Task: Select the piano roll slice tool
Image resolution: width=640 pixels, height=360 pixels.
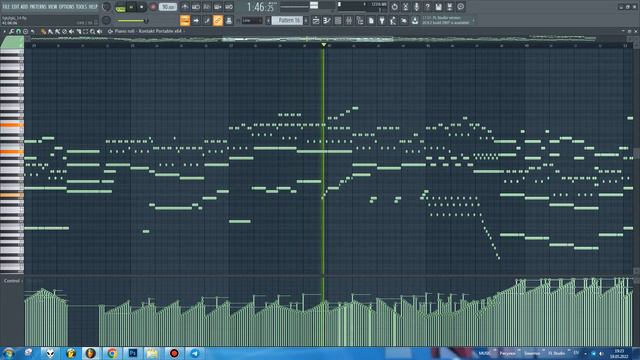Action: (78, 31)
